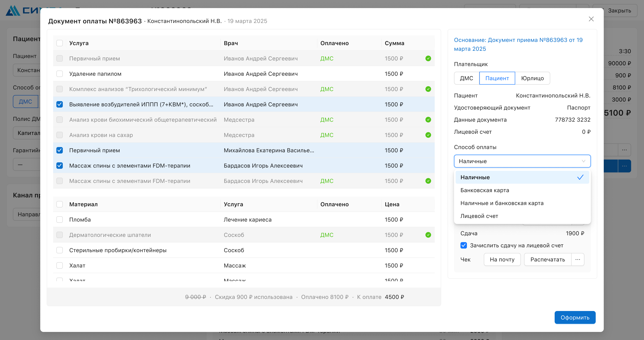Uncheck Первичный прием by Михайлова
Viewport: 644px width, 340px height.
(x=60, y=150)
